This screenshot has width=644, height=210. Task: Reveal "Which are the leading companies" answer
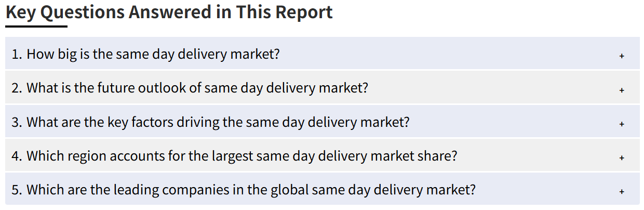click(322, 189)
